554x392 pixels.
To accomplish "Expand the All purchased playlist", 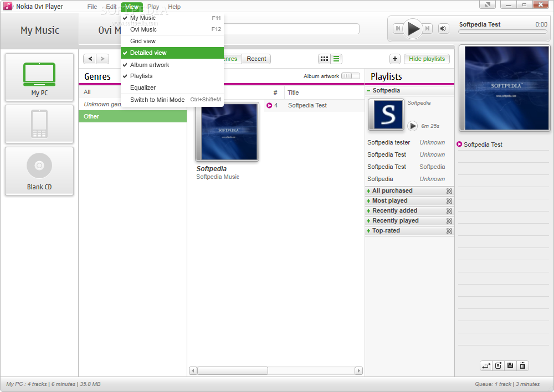I will tap(368, 191).
